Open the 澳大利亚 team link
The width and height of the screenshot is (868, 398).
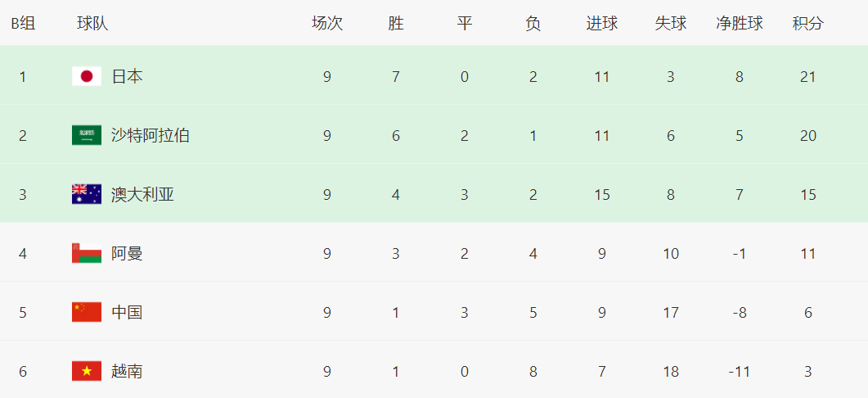(x=142, y=195)
